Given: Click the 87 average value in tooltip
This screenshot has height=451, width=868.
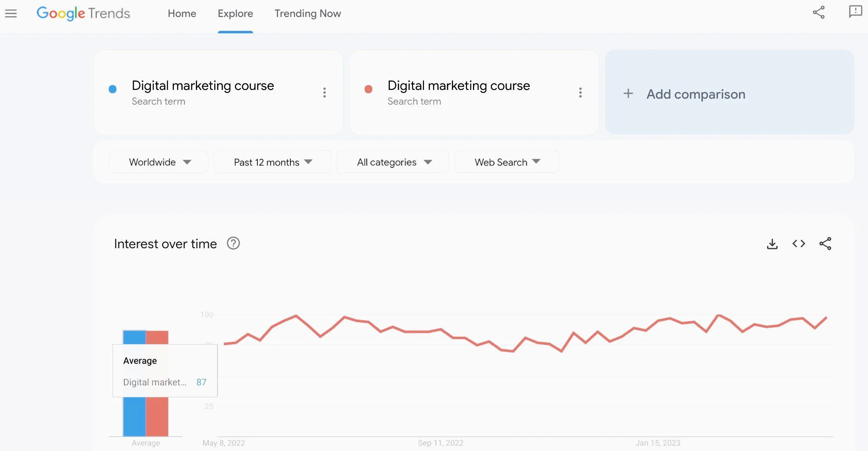Looking at the screenshot, I should [201, 382].
